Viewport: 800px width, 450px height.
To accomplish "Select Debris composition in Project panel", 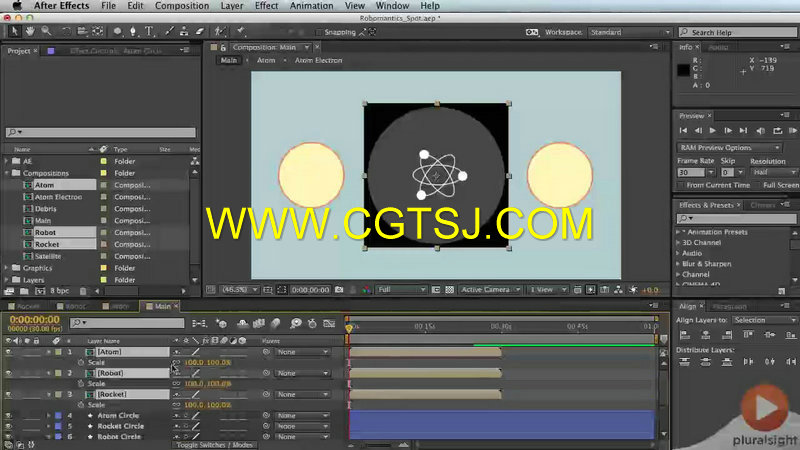I will tap(45, 209).
